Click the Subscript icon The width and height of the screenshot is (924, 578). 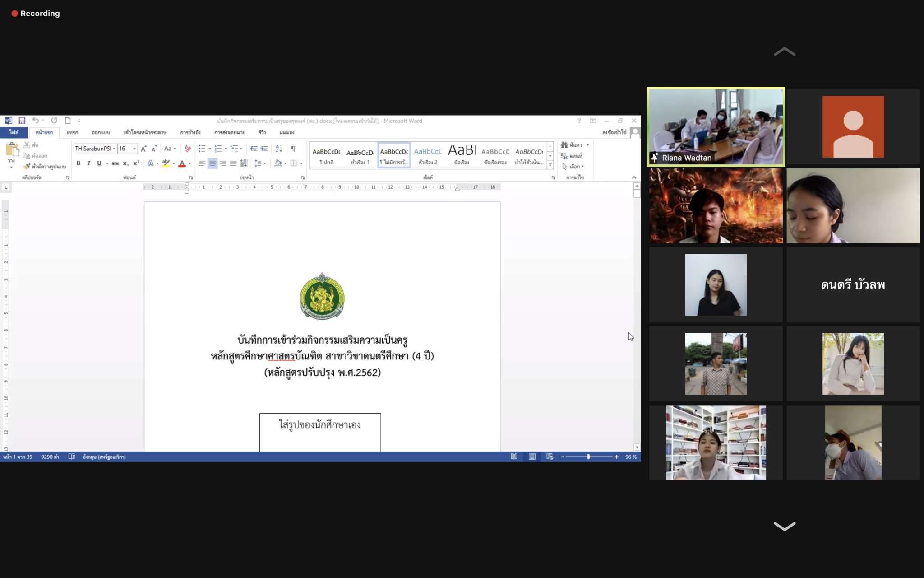coord(125,163)
